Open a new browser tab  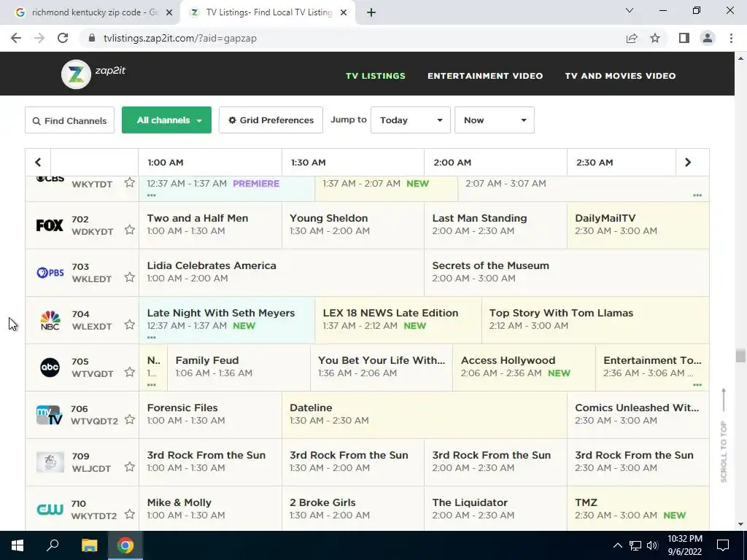coord(371,12)
